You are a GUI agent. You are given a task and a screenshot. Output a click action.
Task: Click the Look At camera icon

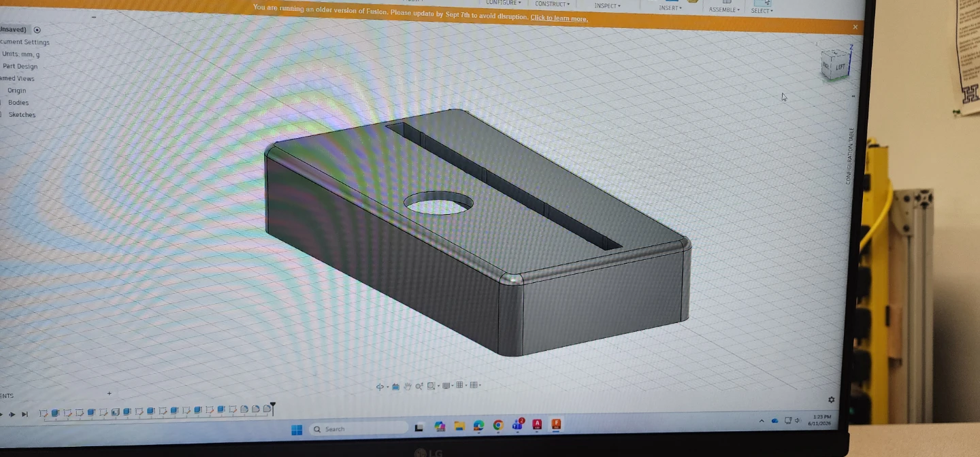click(x=396, y=386)
